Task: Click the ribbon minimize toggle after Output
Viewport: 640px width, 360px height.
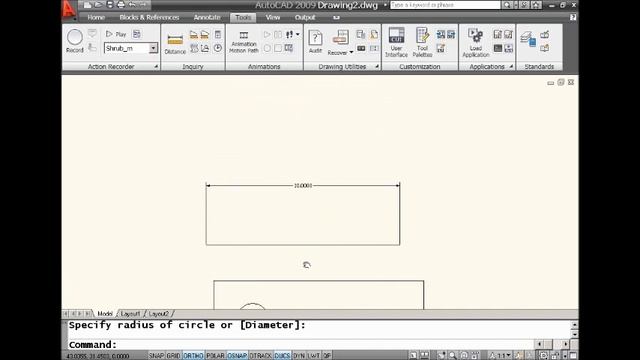Action: 336,18
